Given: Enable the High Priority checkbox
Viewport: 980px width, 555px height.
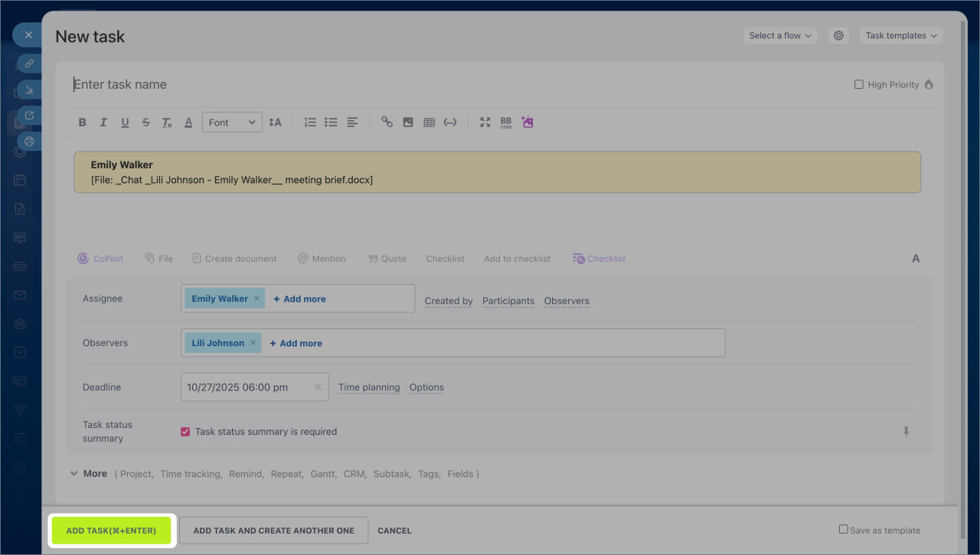Looking at the screenshot, I should 859,85.
